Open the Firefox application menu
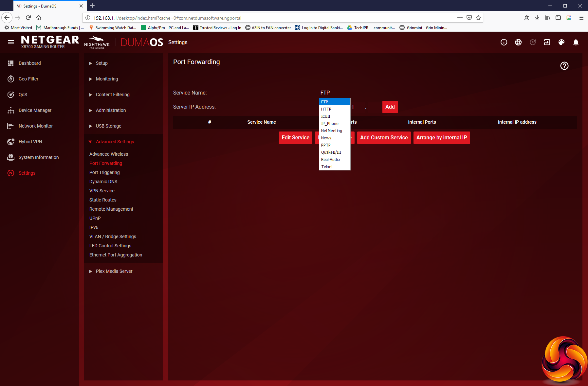588x386 pixels. pos(581,18)
